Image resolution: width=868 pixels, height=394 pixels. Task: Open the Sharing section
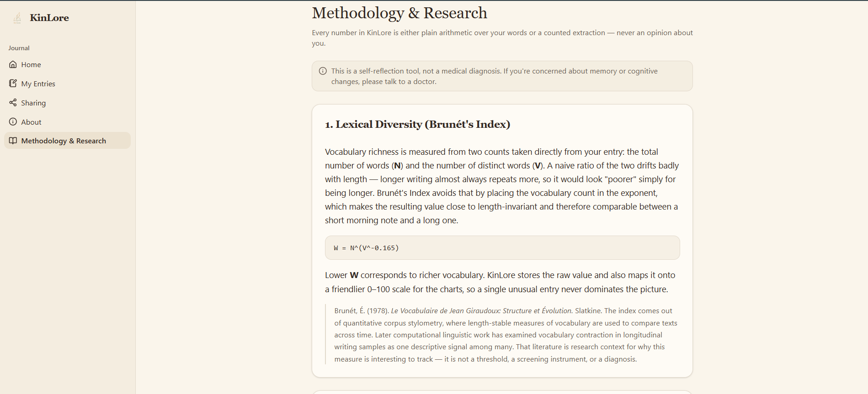(x=67, y=103)
